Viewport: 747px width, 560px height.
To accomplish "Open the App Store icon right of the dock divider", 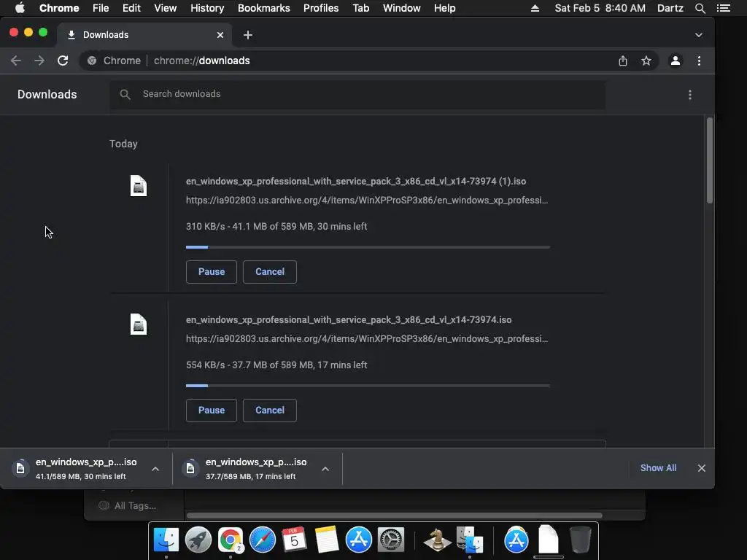I will pos(516,540).
